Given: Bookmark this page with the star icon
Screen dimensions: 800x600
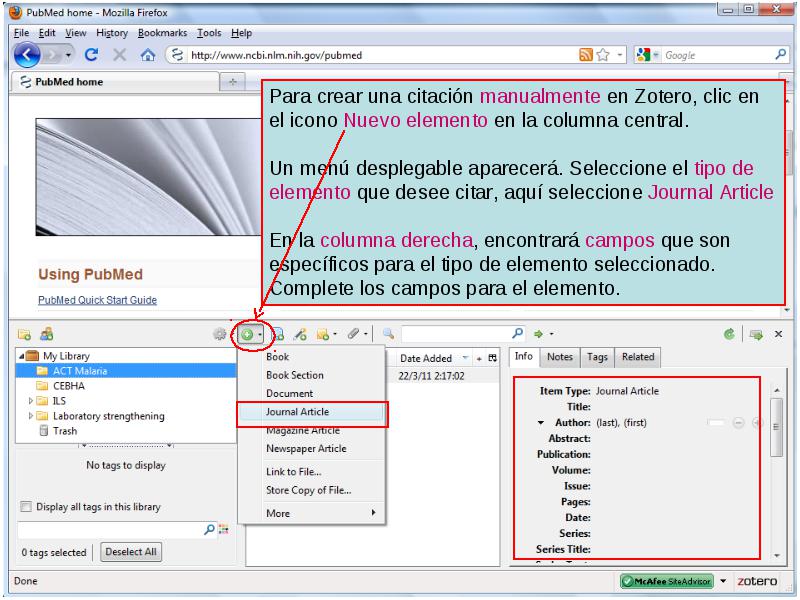Looking at the screenshot, I should (x=603, y=55).
